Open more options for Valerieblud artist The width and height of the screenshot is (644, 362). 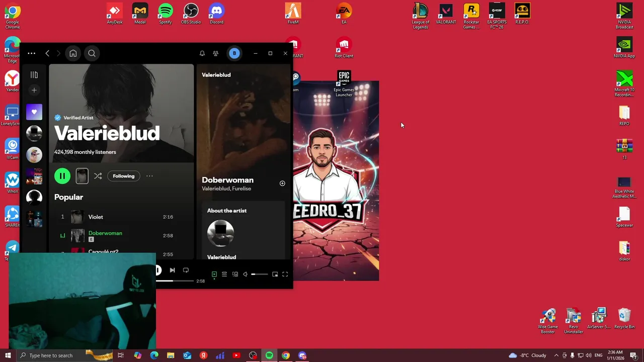point(149,176)
